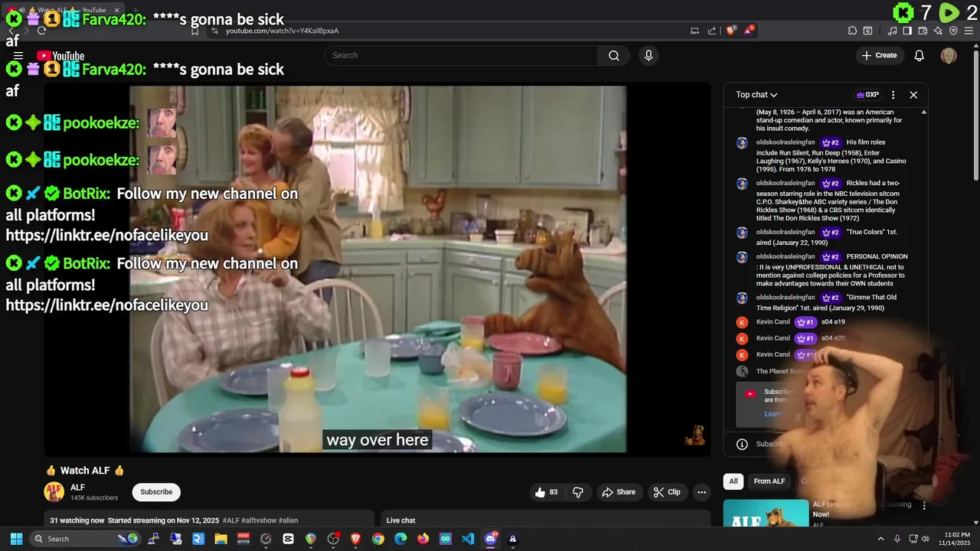Open the YouTube account avatar menu
This screenshot has height=551, width=980.
(x=949, y=55)
